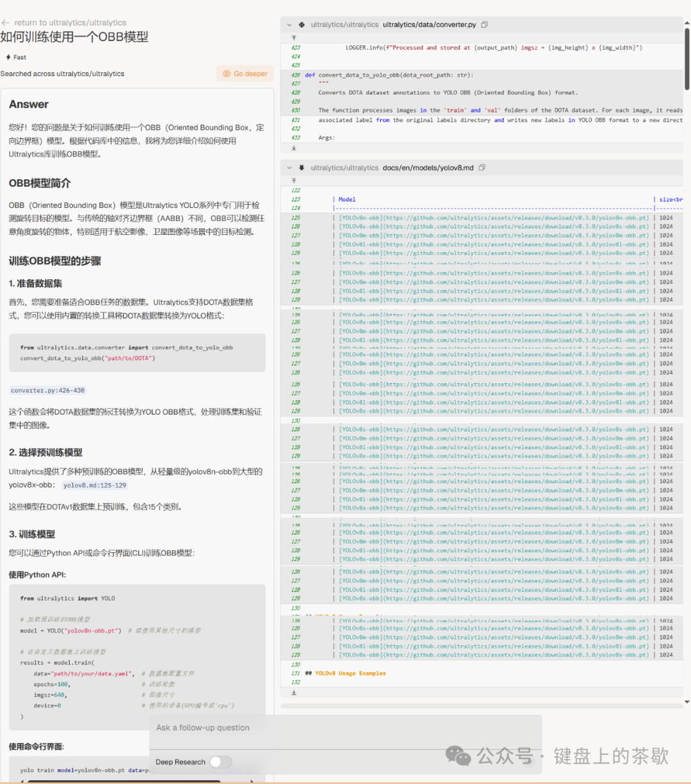
Task: Click the 'def convert_dota_to_yolo_obb' line 426
Action: click(388, 75)
